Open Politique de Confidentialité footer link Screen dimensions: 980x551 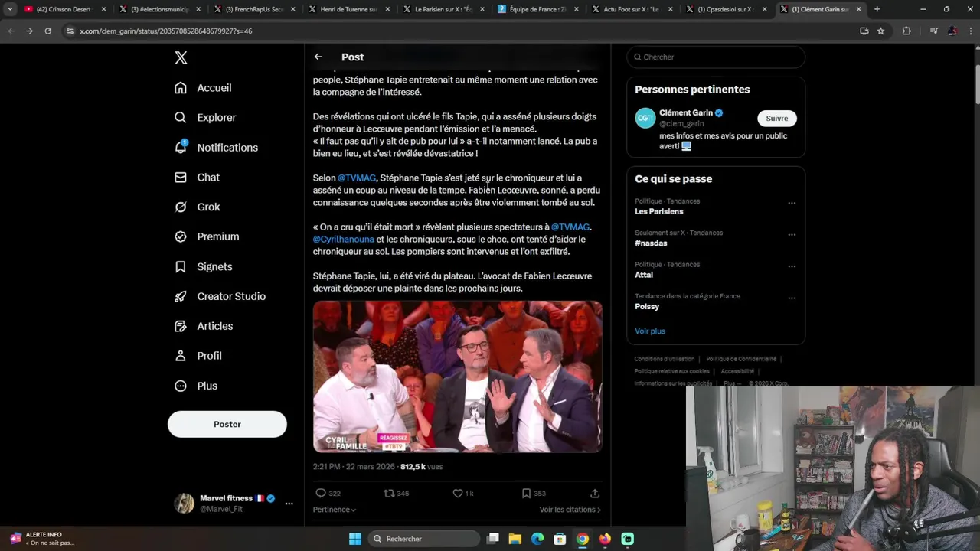click(741, 359)
